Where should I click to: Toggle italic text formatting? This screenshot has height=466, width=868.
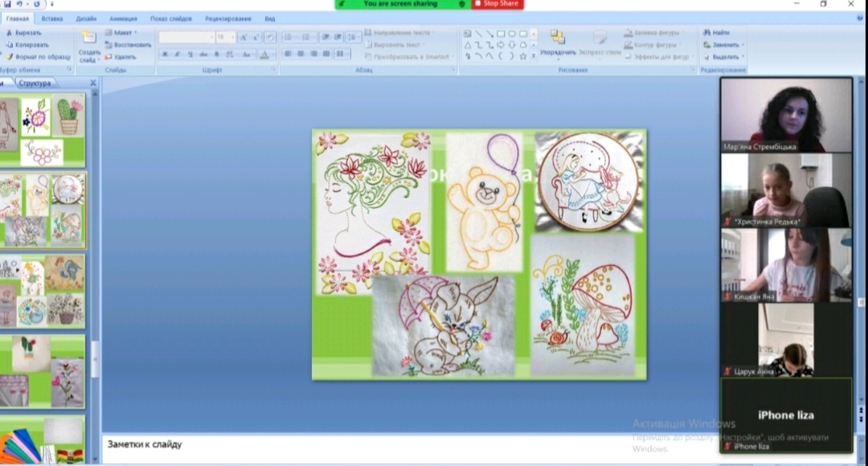coord(177,55)
